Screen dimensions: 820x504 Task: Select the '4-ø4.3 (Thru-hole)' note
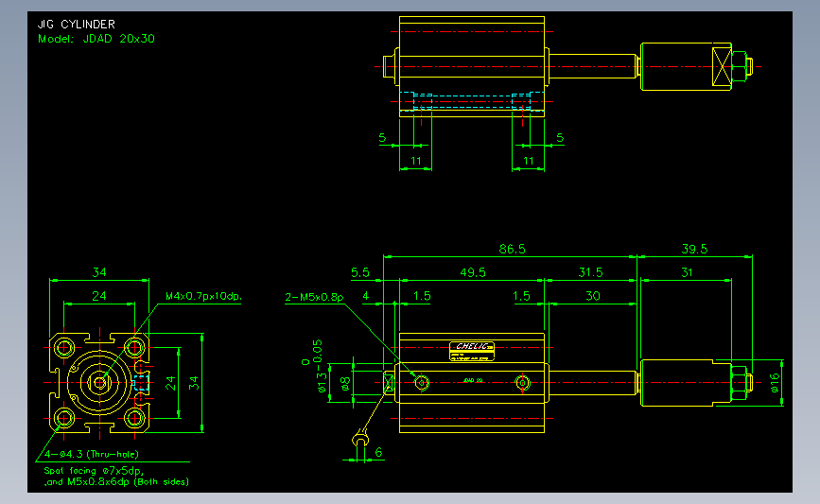point(92,454)
